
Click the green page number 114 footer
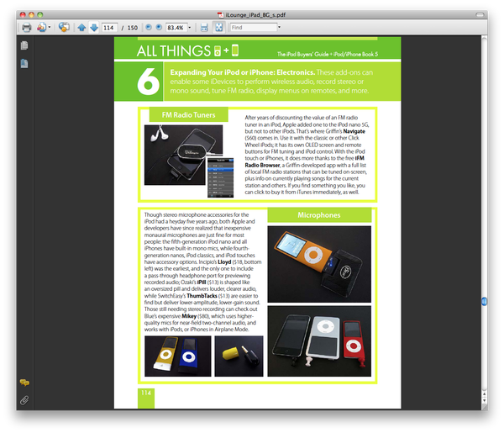point(146,393)
